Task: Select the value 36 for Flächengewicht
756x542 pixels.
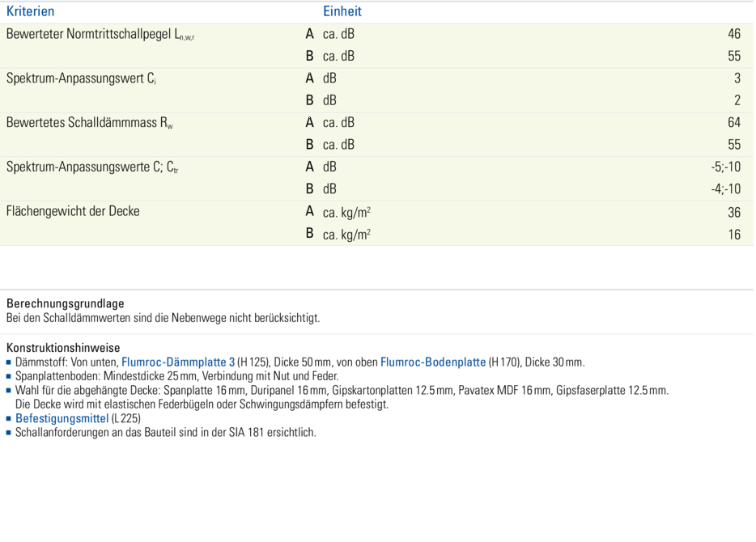Action: coord(733,212)
